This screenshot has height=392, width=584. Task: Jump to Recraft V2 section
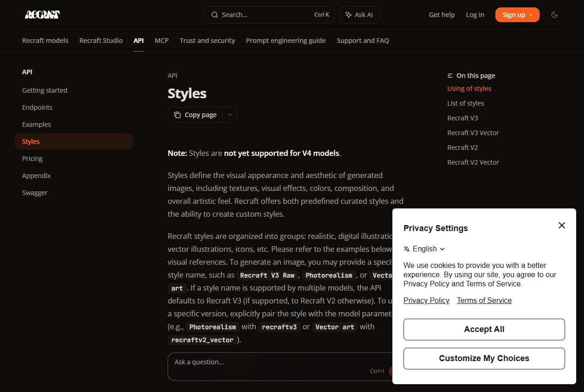[463, 148]
